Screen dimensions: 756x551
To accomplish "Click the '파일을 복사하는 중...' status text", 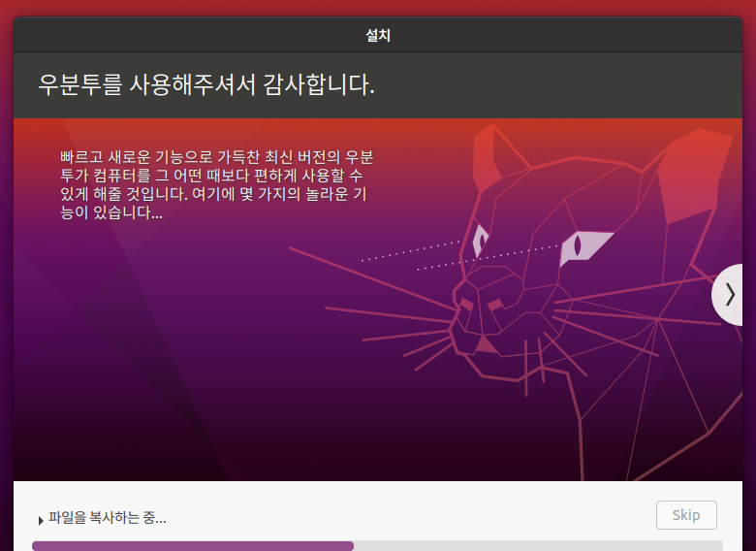I will pyautogui.click(x=107, y=518).
